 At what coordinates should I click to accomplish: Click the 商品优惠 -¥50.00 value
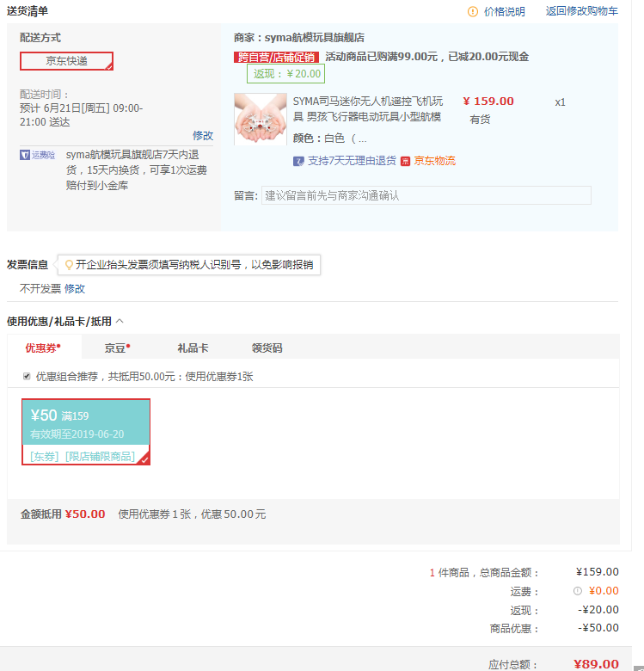598,628
